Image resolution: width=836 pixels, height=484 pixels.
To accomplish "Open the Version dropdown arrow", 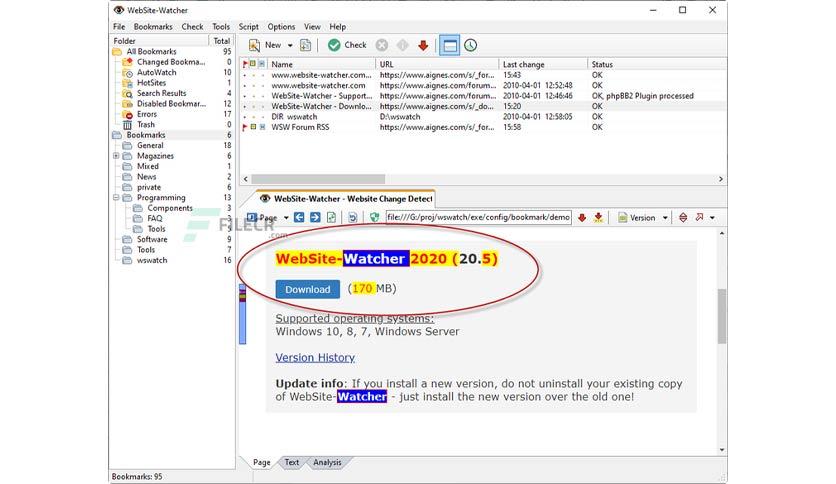I will click(x=665, y=217).
